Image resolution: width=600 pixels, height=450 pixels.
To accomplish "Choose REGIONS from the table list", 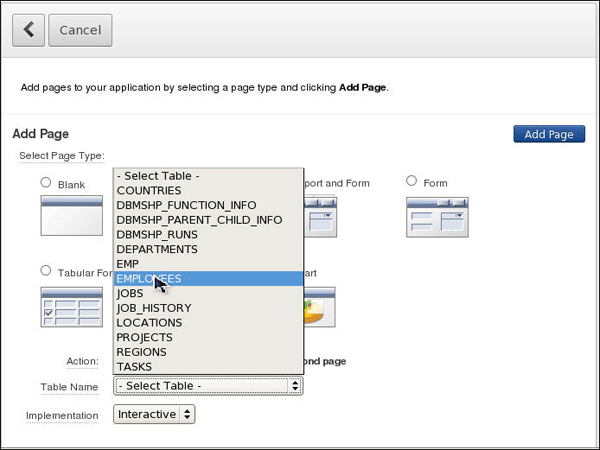I will [209, 352].
